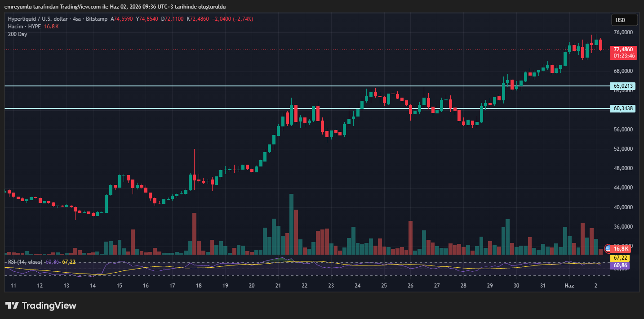Click the 52,0000 price axis label
Viewport: 644px width, 319px height.
point(623,149)
